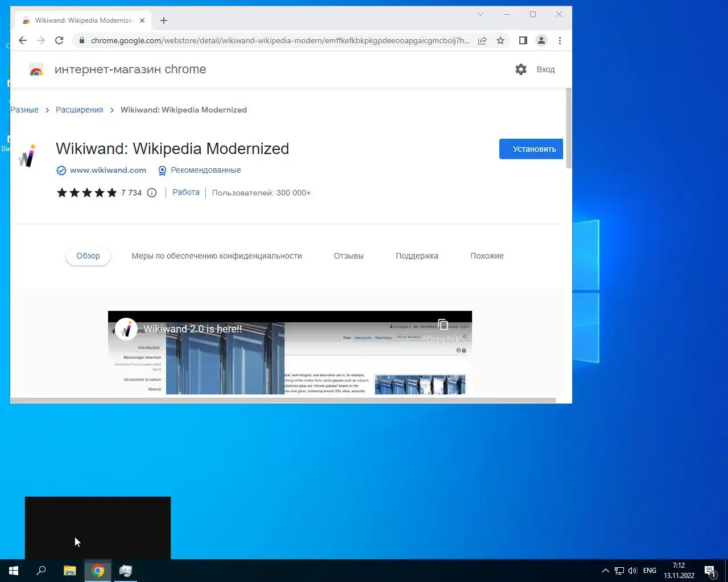Click the page horizontal scrollbar

click(283, 400)
